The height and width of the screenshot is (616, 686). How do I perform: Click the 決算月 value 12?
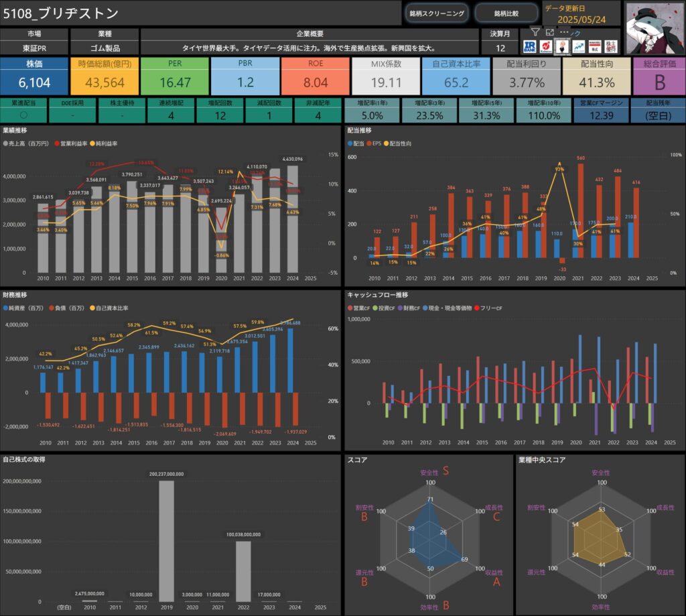click(500, 48)
